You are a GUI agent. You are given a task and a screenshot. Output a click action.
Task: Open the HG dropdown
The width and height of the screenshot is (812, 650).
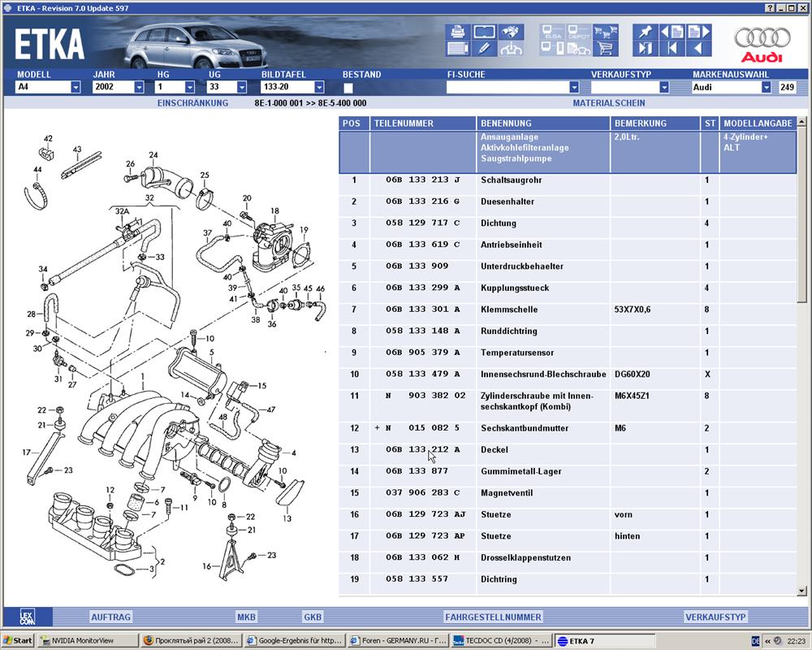coord(175,87)
